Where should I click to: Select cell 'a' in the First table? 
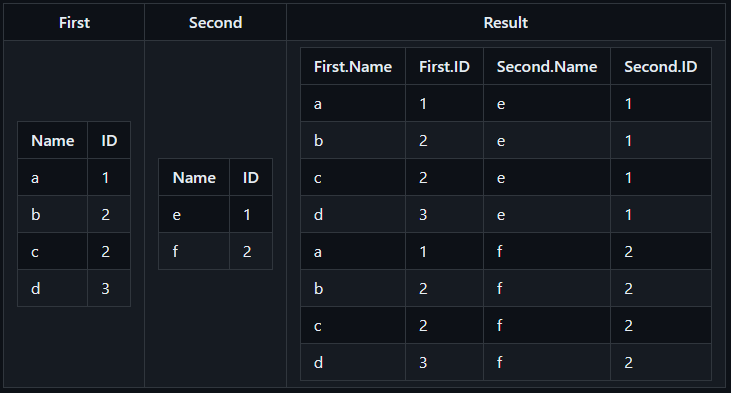53,178
